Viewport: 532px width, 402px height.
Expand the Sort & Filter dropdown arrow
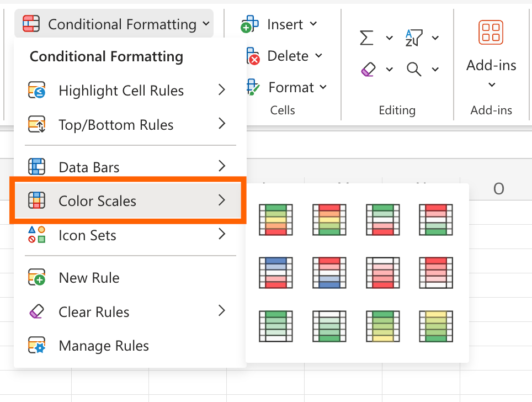click(x=435, y=38)
